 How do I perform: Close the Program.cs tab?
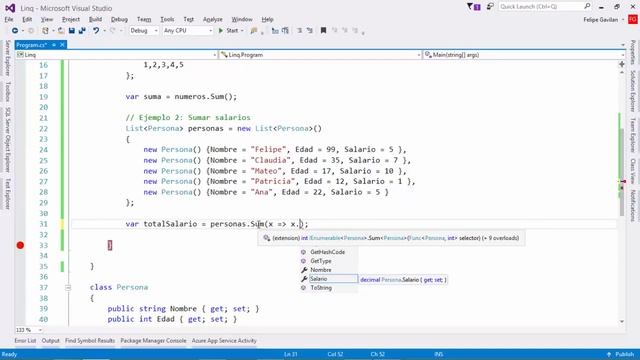point(62,45)
